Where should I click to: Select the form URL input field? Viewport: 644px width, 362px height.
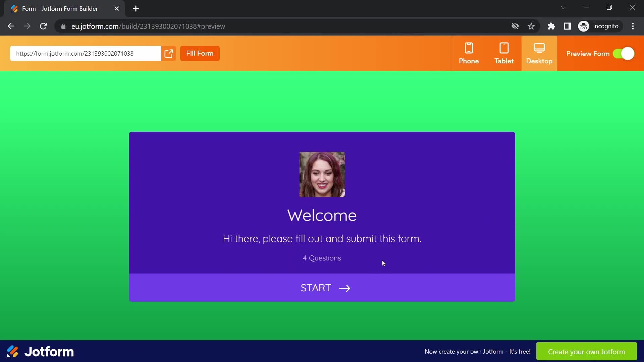[86, 54]
